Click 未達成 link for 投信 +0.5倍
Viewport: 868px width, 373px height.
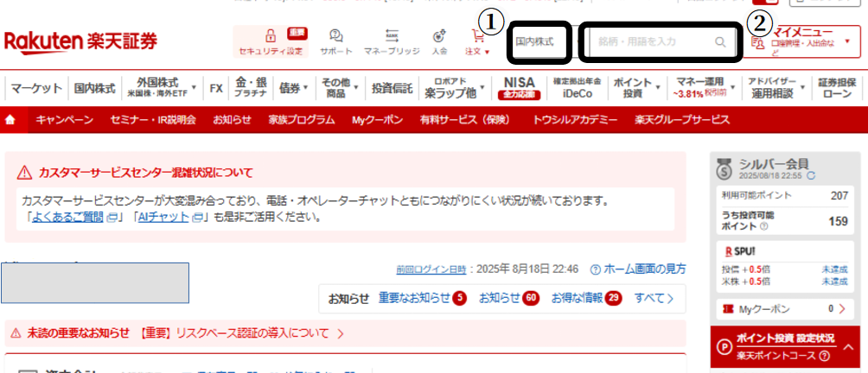click(834, 269)
